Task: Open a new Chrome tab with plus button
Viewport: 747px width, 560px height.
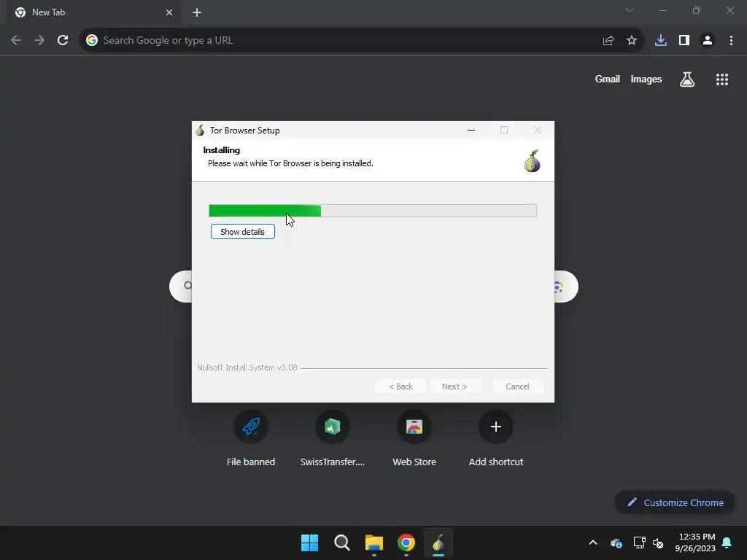Action: 197,12
